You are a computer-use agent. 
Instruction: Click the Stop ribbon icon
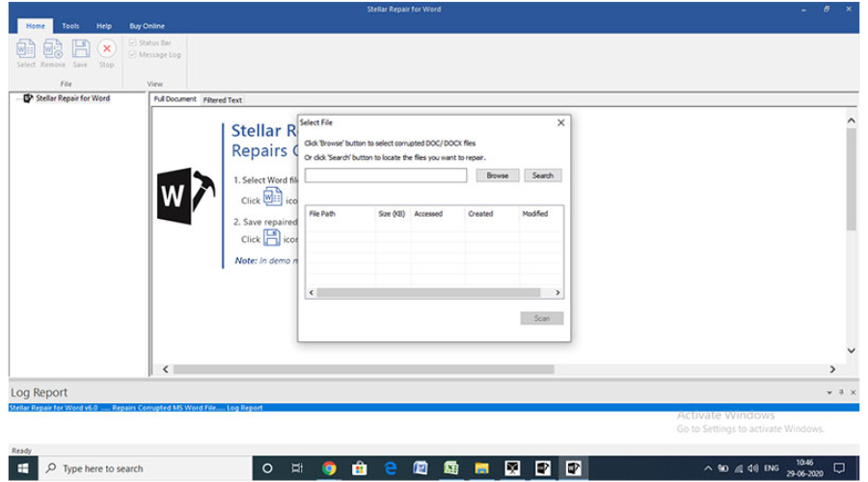coord(106,53)
